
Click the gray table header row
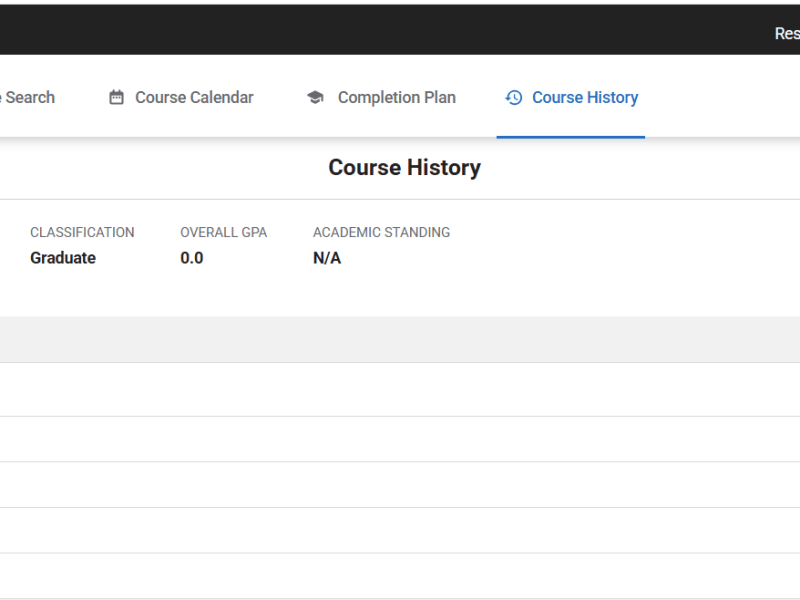click(400, 340)
